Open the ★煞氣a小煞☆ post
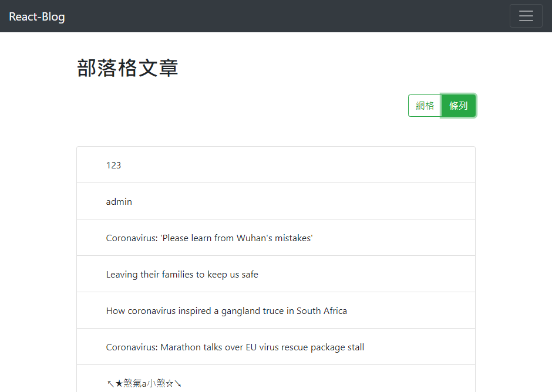Screen dimensions: 552x392 (x=276, y=379)
